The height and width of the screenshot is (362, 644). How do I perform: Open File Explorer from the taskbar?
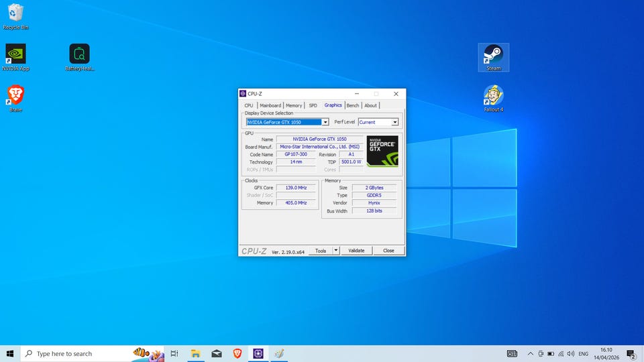click(195, 353)
